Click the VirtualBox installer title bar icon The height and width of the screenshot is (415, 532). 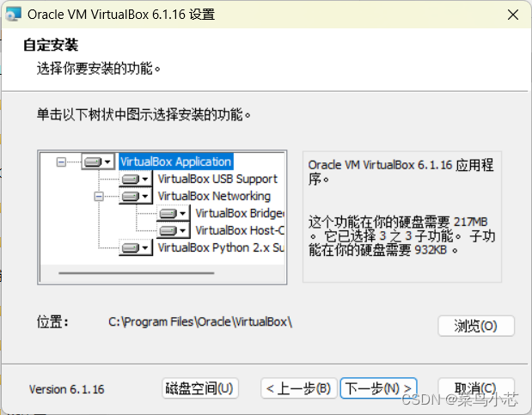tap(14, 15)
